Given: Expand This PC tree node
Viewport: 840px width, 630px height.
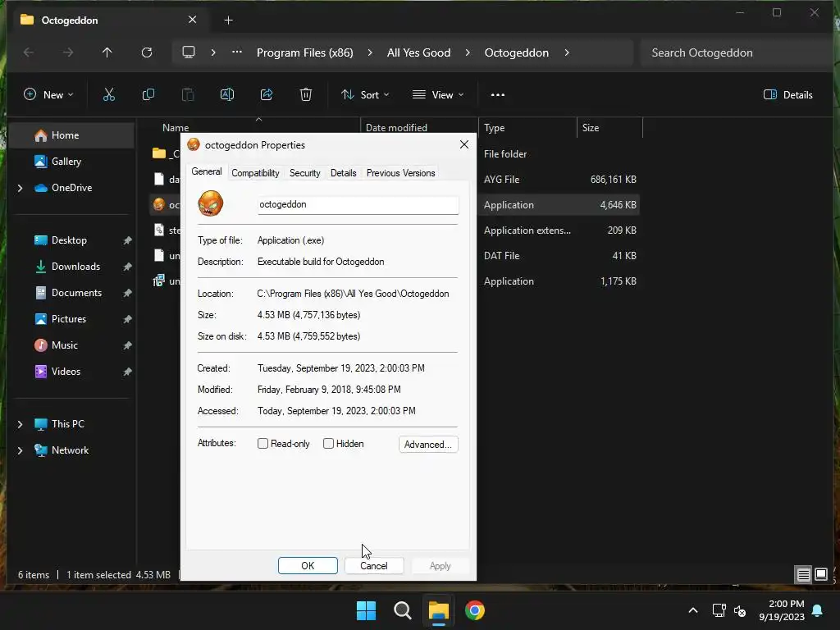Looking at the screenshot, I should (20, 424).
